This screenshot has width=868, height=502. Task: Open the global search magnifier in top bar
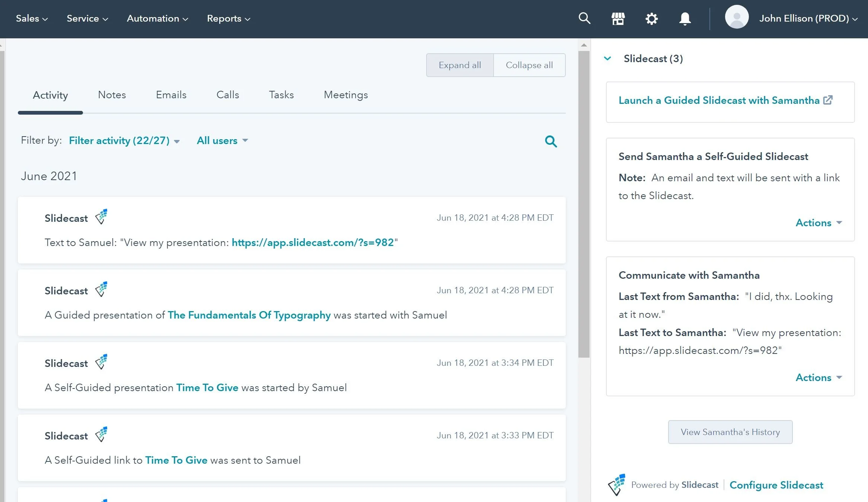click(x=584, y=18)
